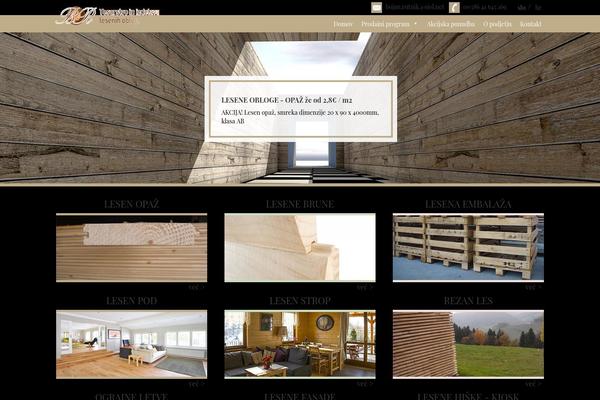Open the Lesena embalaža pallets thumbnail
Image resolution: width=600 pixels, height=400 pixels.
(468, 248)
